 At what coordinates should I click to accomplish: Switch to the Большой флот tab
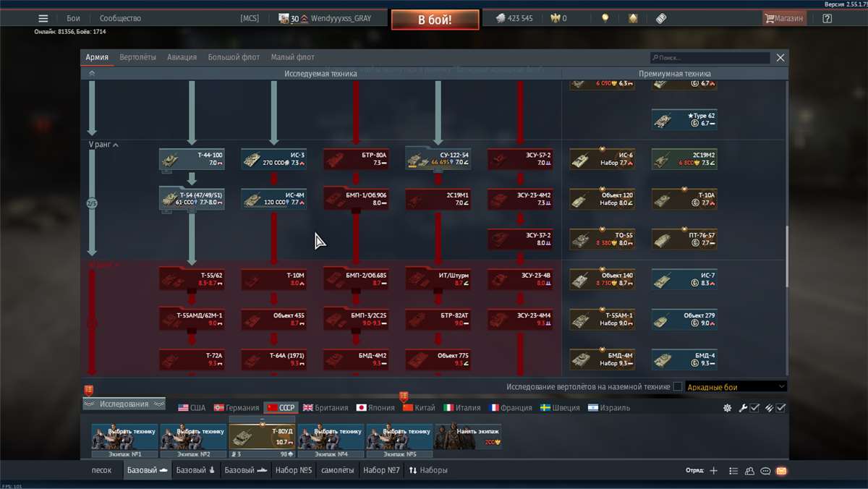(x=234, y=57)
